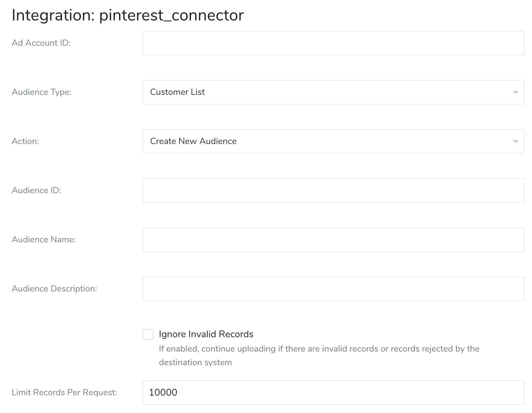The height and width of the screenshot is (413, 532).
Task: Click the Ignore Invalid Records label text
Action: 206,334
